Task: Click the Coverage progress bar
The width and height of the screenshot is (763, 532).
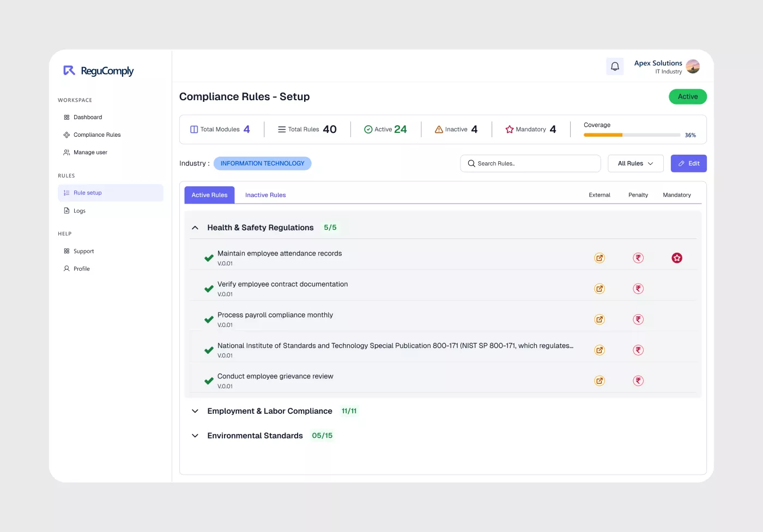Action: coord(632,135)
